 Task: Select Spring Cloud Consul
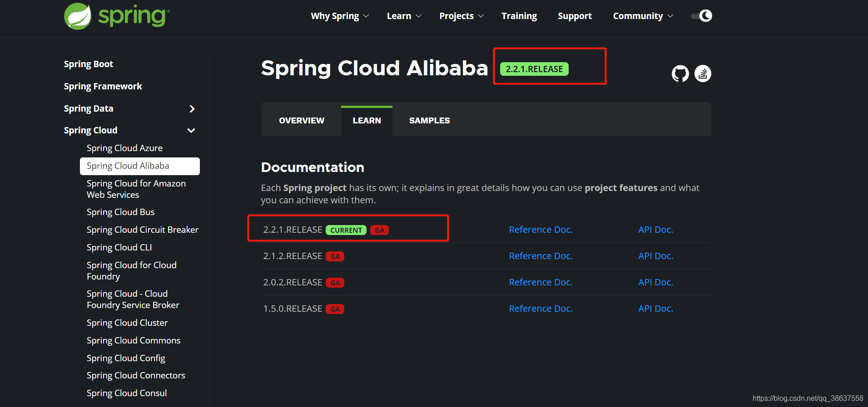pyautogui.click(x=127, y=393)
